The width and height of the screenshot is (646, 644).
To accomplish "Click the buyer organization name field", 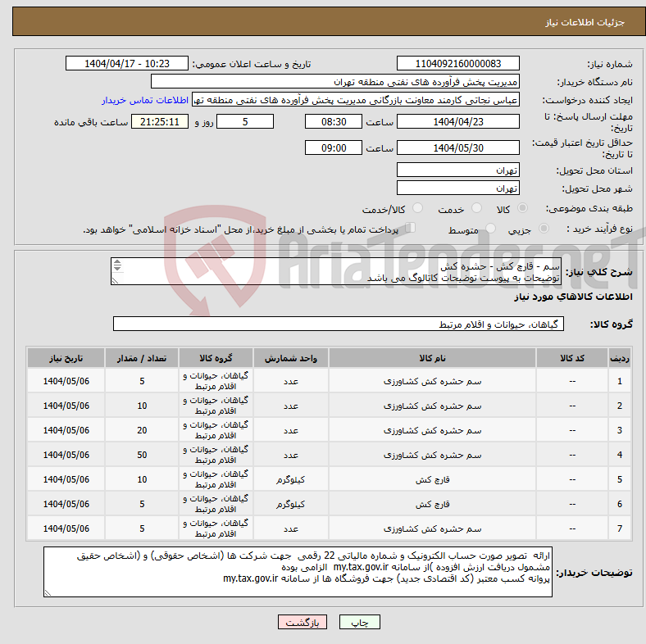I will click(x=335, y=82).
